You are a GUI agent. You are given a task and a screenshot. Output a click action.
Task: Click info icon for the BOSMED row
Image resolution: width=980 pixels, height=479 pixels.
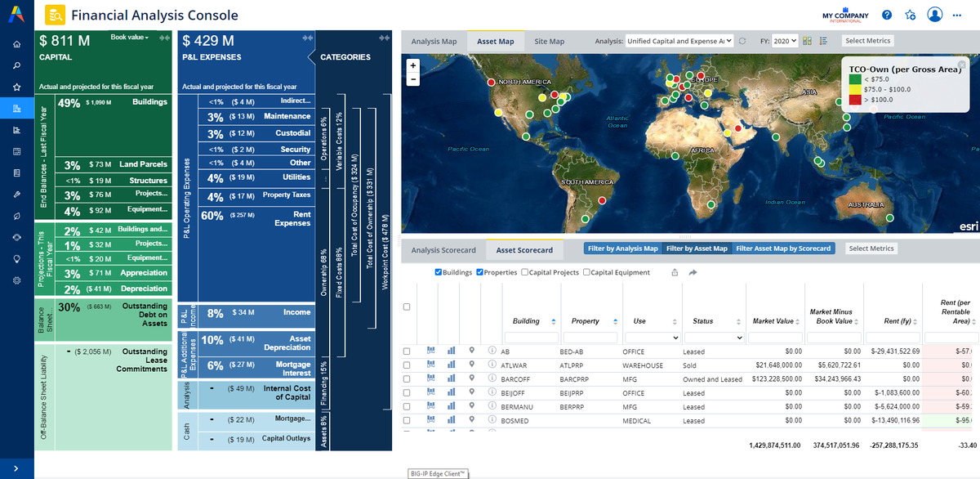pos(492,421)
